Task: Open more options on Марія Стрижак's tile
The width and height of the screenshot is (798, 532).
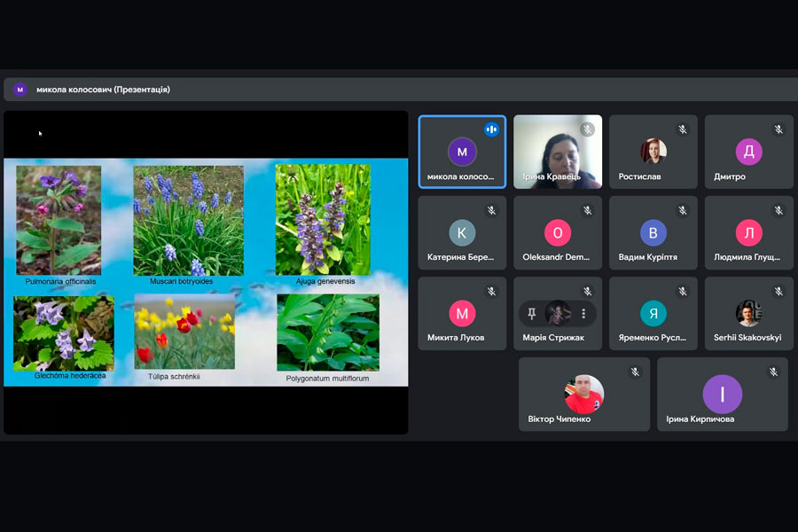Action: pyautogui.click(x=583, y=314)
